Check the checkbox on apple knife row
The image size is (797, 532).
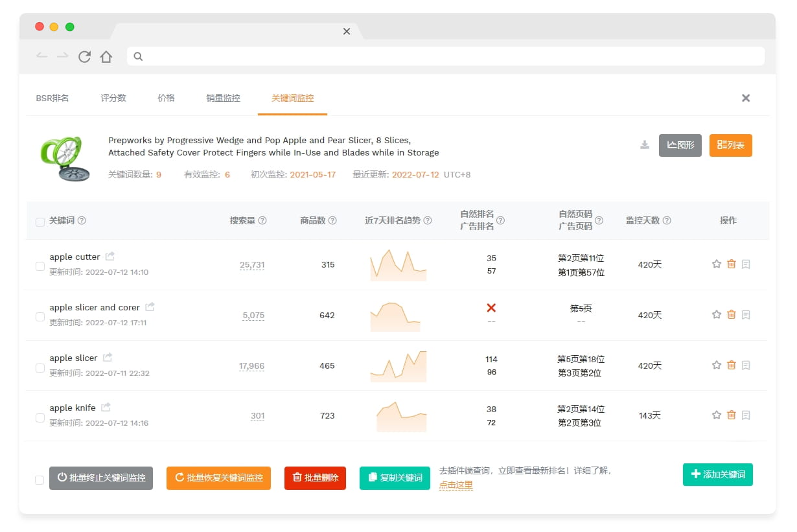click(x=40, y=417)
